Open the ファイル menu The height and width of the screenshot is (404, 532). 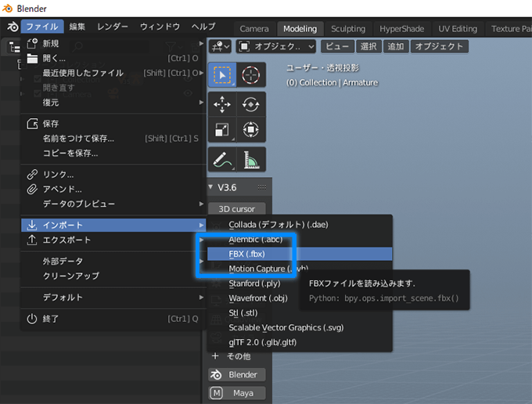[42, 27]
